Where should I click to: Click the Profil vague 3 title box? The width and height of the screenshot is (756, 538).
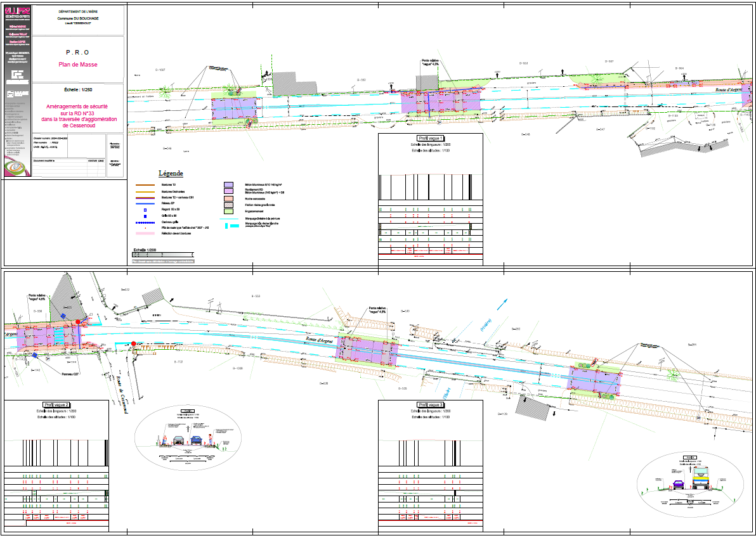pyautogui.click(x=431, y=405)
